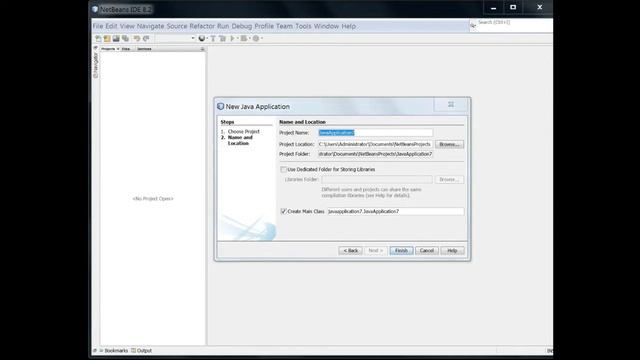Minimize the Projects panel group
The image size is (640, 360).
point(202,49)
